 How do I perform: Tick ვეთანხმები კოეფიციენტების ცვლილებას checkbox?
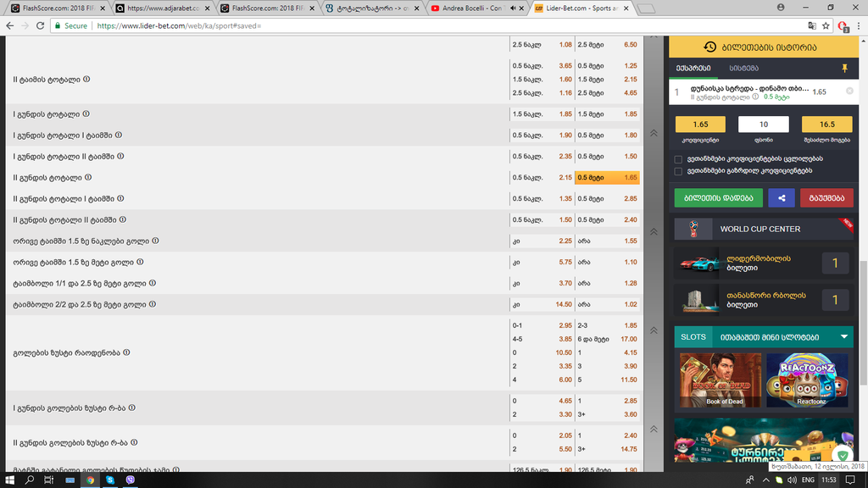pos(678,159)
